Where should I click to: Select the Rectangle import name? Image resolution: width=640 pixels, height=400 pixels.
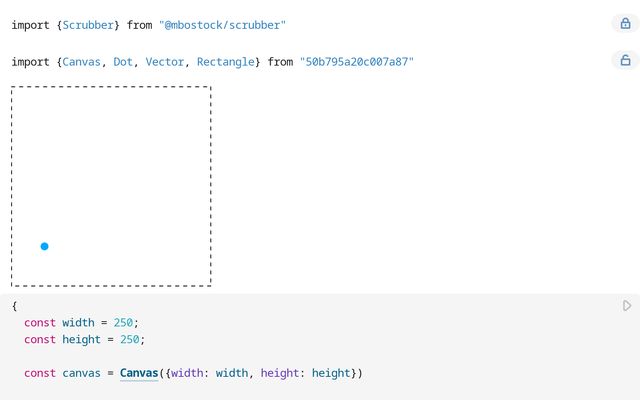[228, 62]
